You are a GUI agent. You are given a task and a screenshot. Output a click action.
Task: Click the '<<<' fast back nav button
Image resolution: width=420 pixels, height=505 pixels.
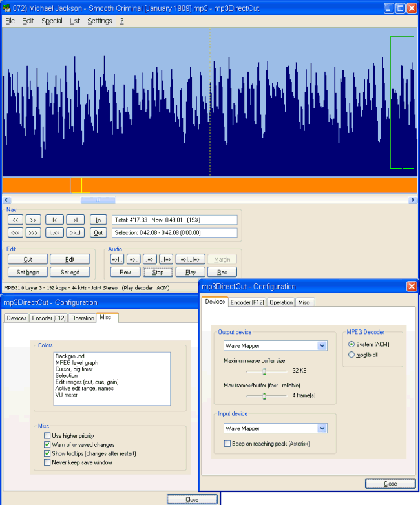[16, 232]
